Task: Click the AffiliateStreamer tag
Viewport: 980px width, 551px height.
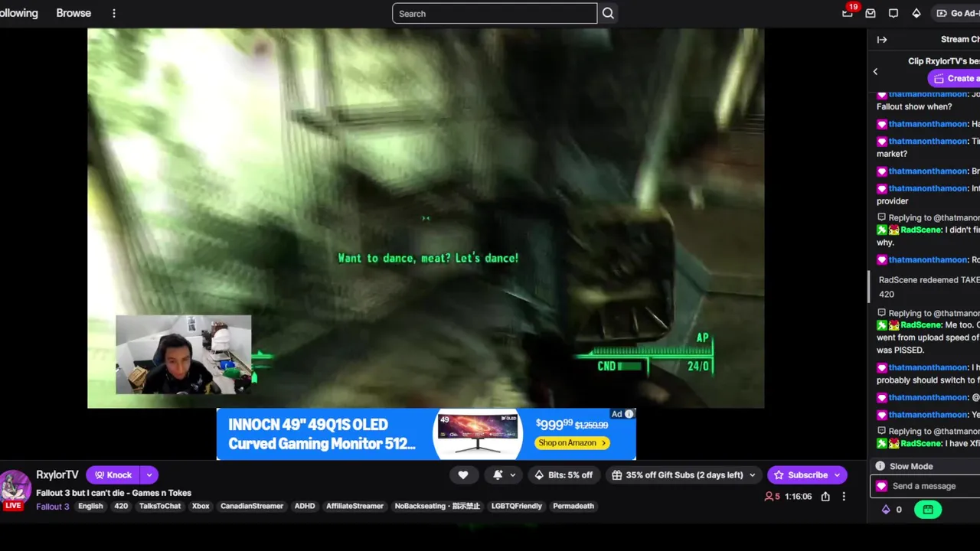Action: coord(355,507)
